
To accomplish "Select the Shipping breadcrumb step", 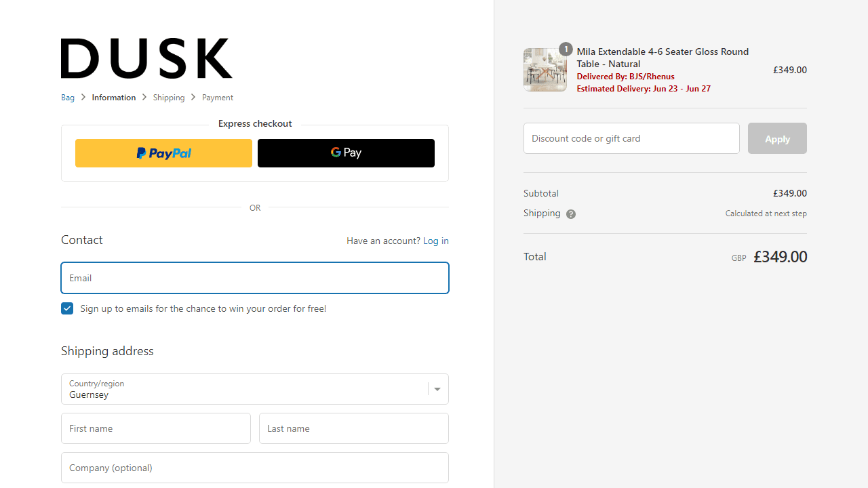I will [x=169, y=98].
